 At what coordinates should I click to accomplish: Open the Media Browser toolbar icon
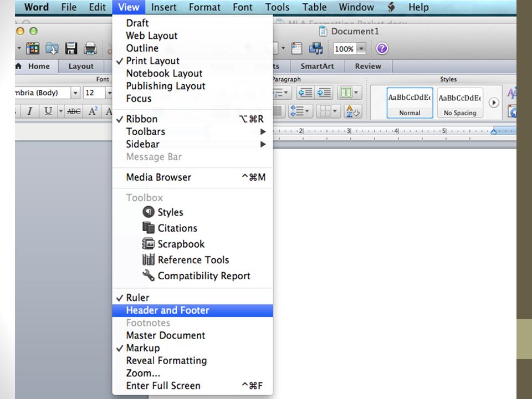coord(316,49)
